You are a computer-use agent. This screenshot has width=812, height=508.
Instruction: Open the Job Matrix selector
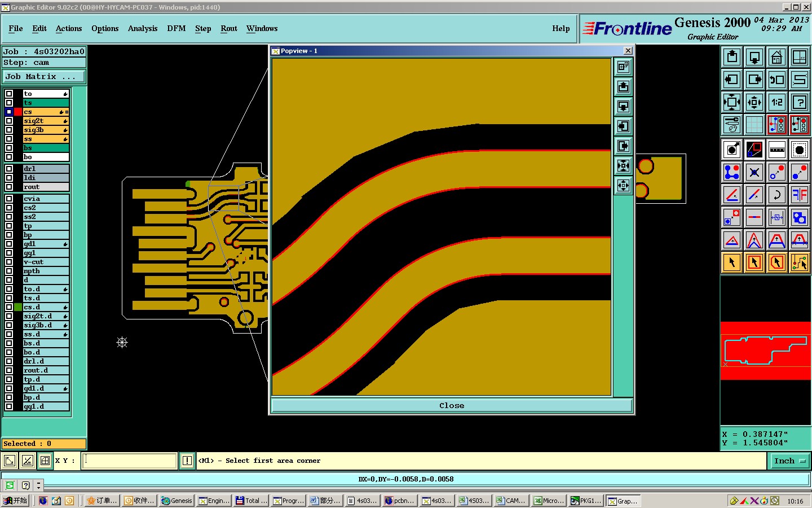pyautogui.click(x=44, y=76)
